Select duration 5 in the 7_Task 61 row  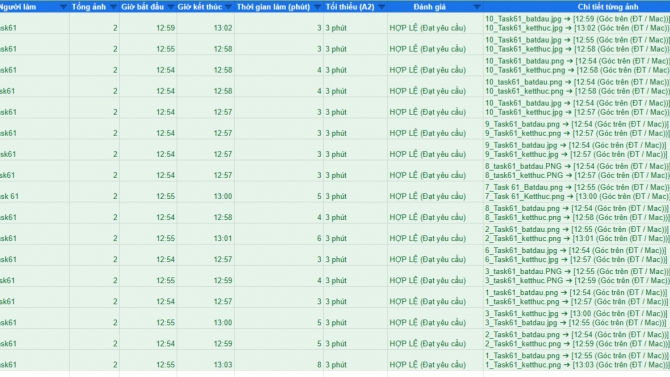(x=279, y=192)
